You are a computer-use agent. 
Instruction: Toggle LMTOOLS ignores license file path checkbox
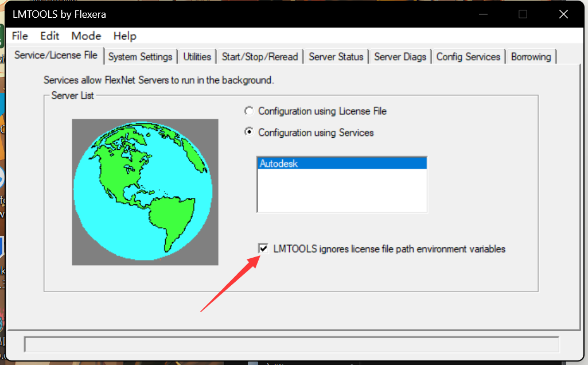[x=263, y=248]
